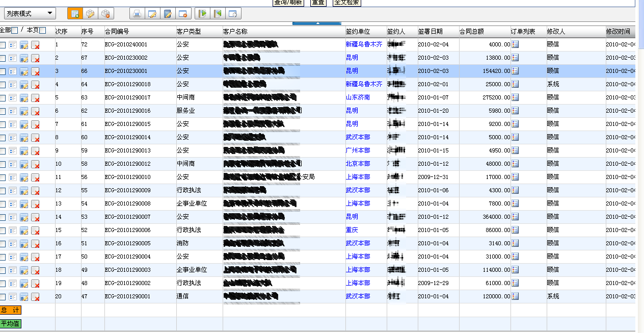Tick the checkbox for row ECG-20101290018
This screenshot has width=644, height=333.
click(x=3, y=85)
